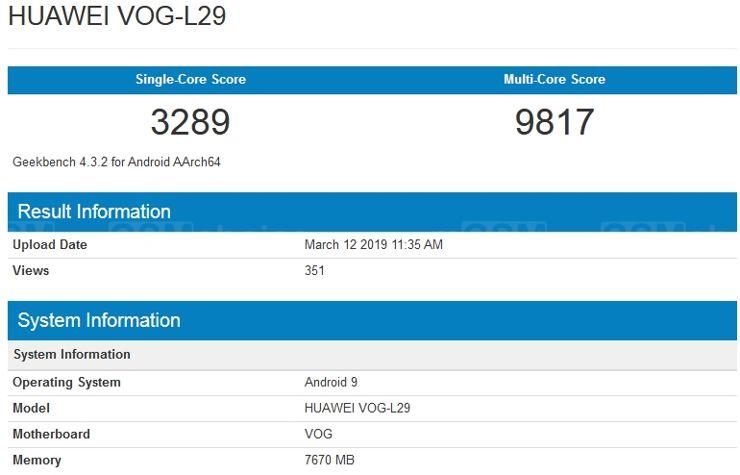Click the Result Information section header
The height and width of the screenshot is (475, 740).
pos(372,212)
